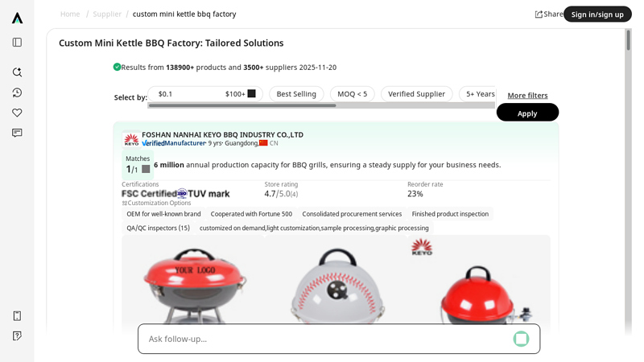Click the Apply button

click(x=527, y=112)
